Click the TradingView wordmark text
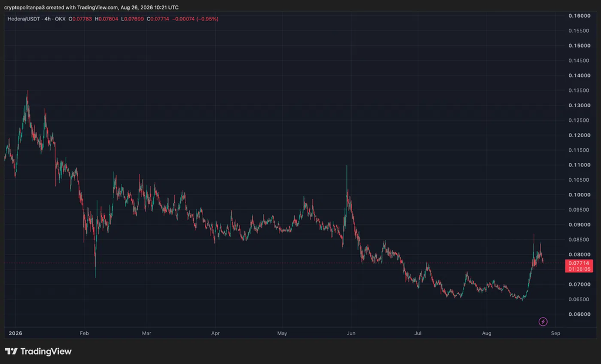Screen dimensions: 601x364 click(x=46, y=351)
